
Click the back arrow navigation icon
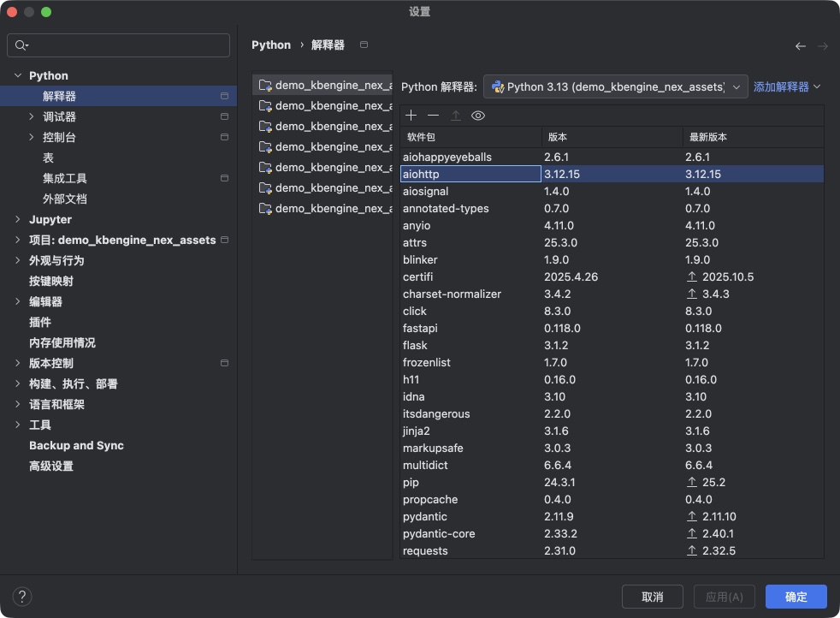coord(801,46)
